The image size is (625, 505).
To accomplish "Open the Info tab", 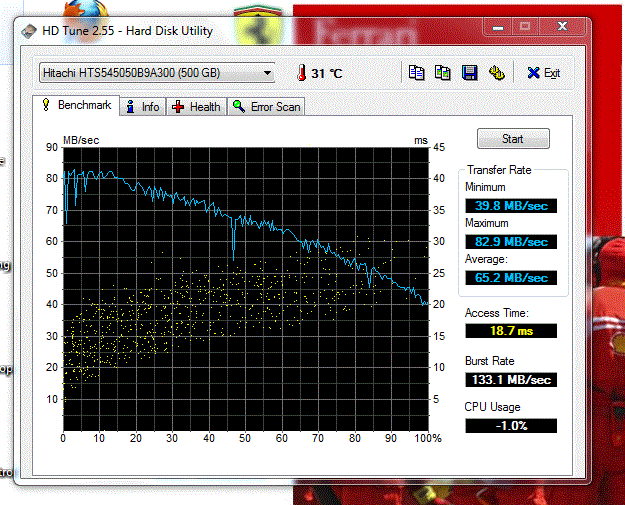I will [x=143, y=107].
